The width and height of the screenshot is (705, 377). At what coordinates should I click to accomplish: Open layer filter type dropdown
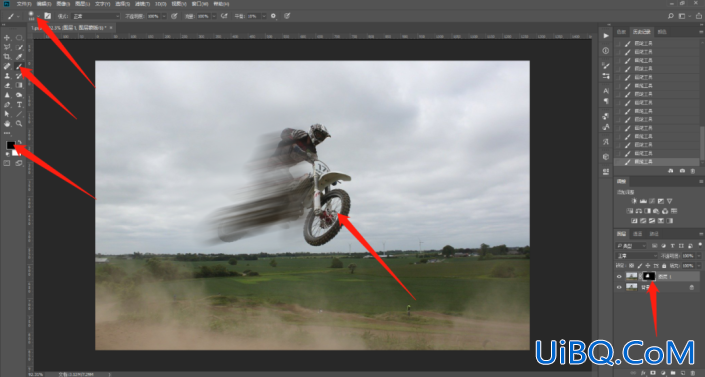(631, 246)
